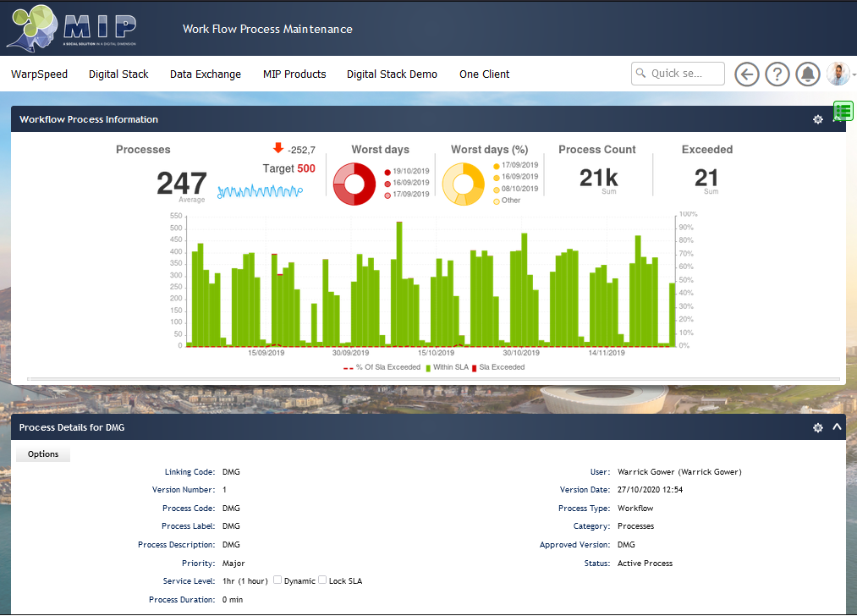Open the Options dropdown button
The image size is (857, 616).
click(43, 454)
